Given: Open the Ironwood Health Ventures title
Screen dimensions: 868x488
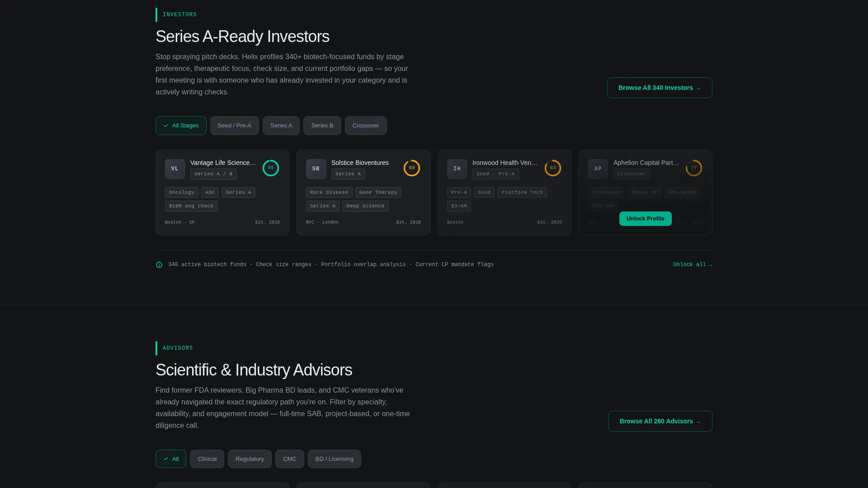Looking at the screenshot, I should tap(505, 163).
